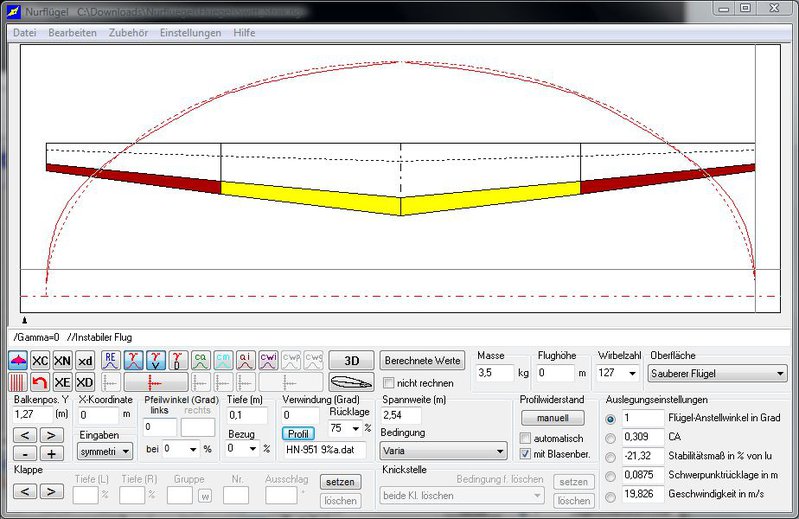Screen dimensions: 799x519
Task: Open the Zubehör menu
Action: 128,33
